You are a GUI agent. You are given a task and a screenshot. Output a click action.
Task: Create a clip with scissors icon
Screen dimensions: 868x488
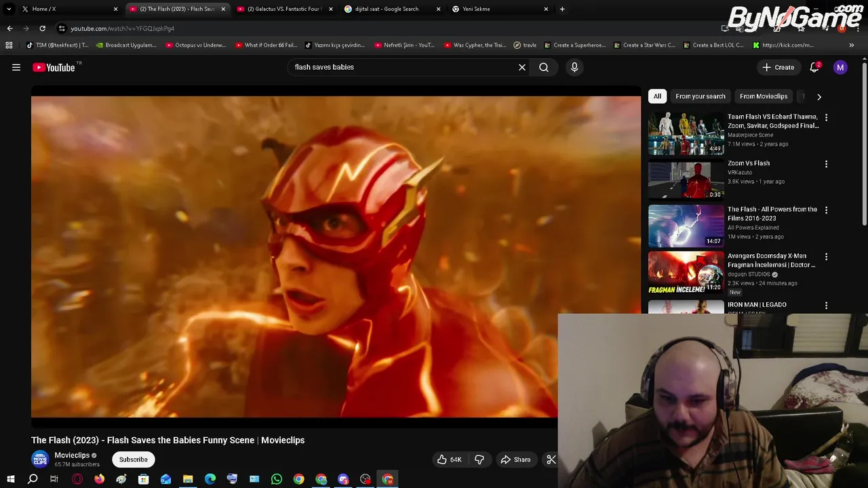pos(551,460)
